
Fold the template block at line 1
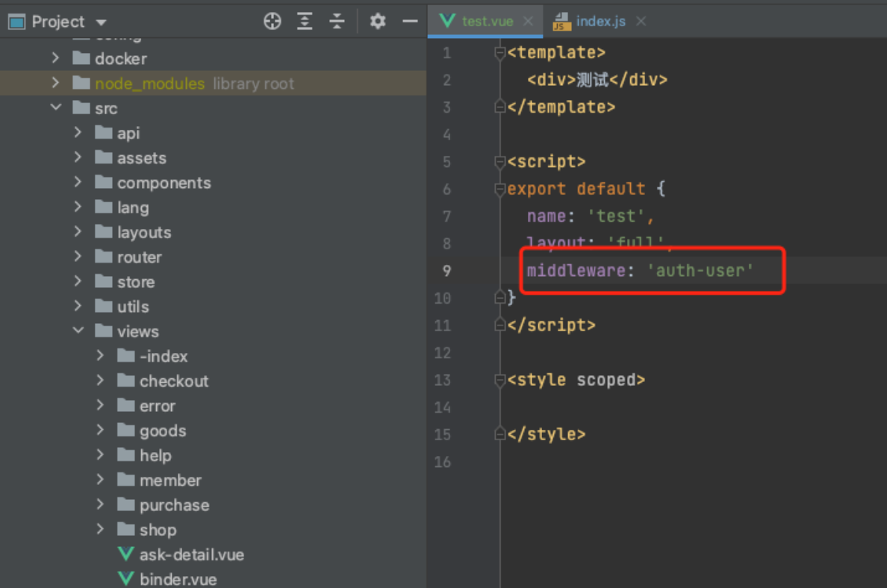click(499, 52)
